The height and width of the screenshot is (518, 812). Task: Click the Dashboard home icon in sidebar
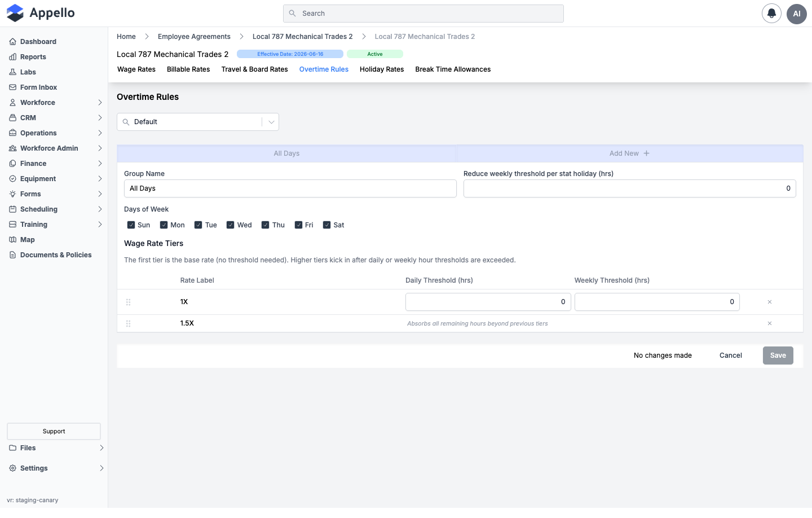pyautogui.click(x=12, y=42)
